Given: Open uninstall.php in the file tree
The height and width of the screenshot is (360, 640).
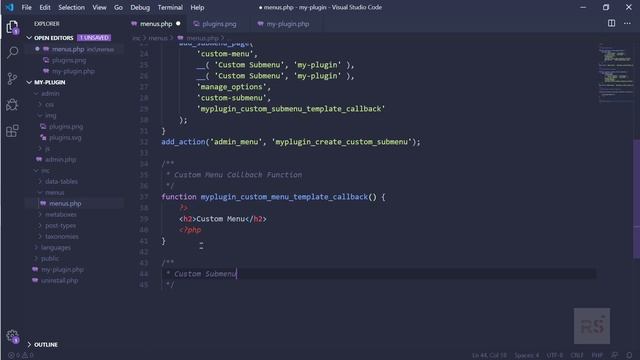Looking at the screenshot, I should click(59, 280).
